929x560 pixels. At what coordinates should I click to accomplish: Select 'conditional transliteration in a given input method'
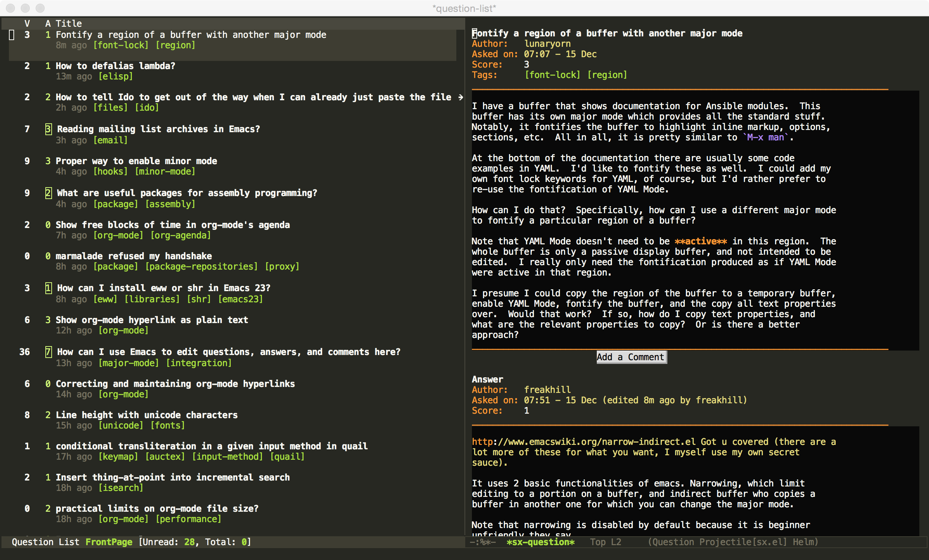(x=211, y=446)
